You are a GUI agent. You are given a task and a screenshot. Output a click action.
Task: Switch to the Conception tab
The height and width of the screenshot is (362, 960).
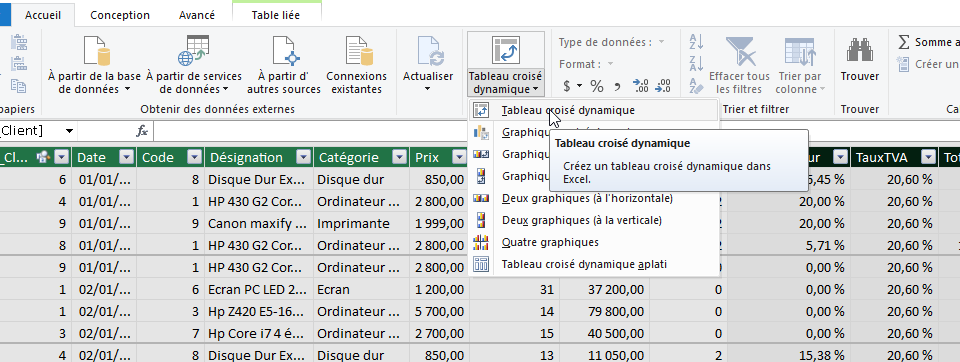(120, 15)
